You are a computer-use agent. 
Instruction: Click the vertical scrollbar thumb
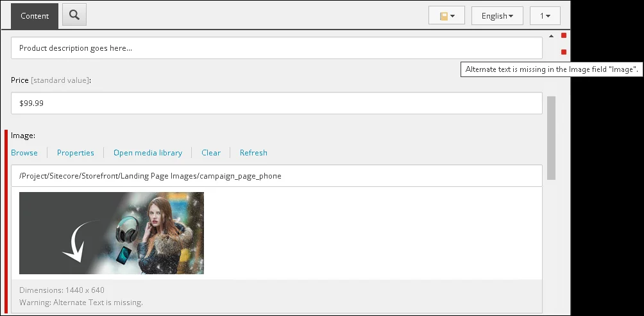click(x=551, y=138)
